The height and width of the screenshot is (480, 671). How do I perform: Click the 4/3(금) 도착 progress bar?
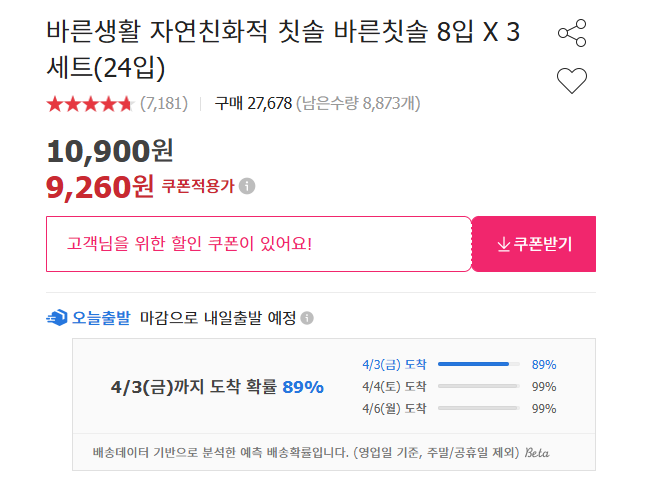[478, 365]
